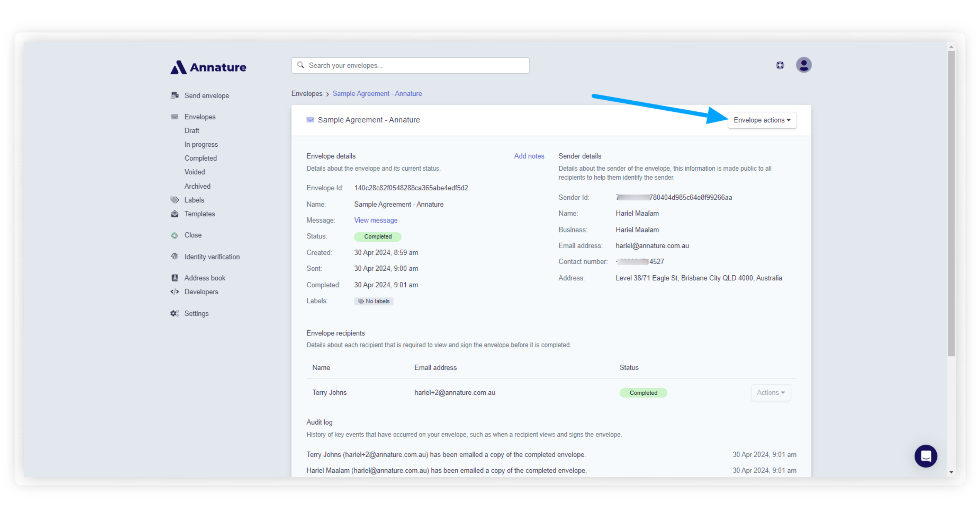
Task: Click the Email address column header
Action: tap(435, 368)
